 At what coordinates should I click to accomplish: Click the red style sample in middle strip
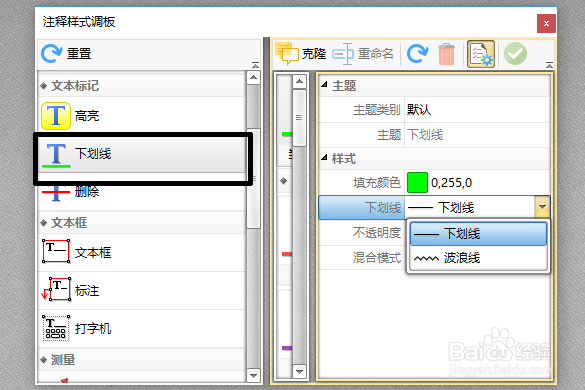click(287, 254)
